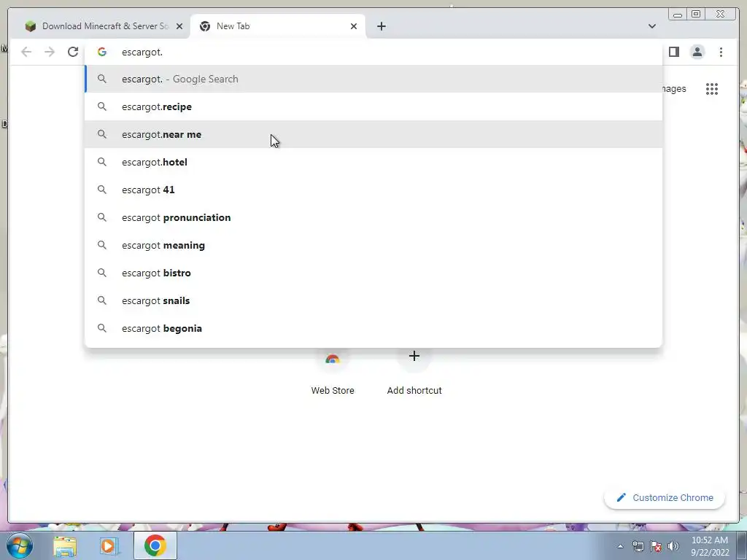The width and height of the screenshot is (747, 560).
Task: Pick the escargot meaning suggestion
Action: coord(373,245)
